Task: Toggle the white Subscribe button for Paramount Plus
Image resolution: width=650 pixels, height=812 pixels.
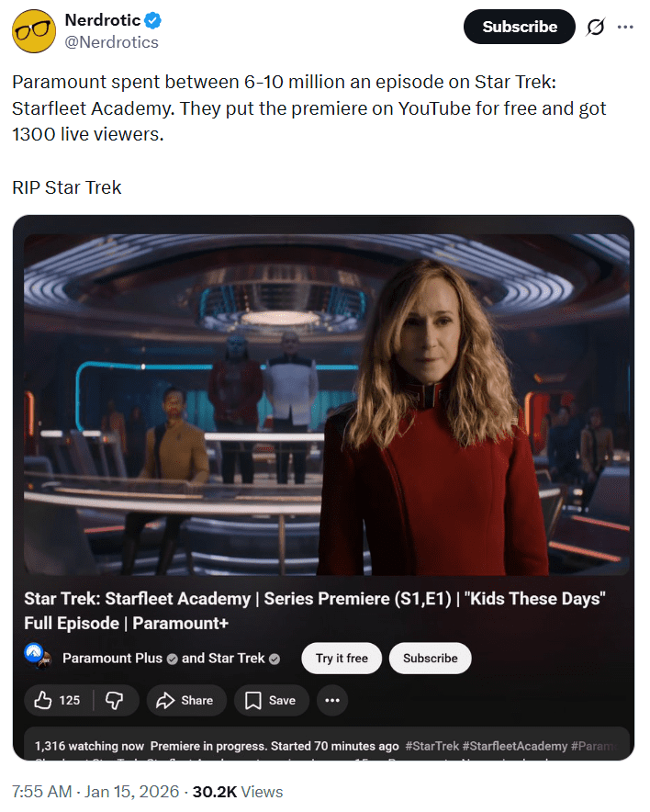Action: [x=430, y=659]
